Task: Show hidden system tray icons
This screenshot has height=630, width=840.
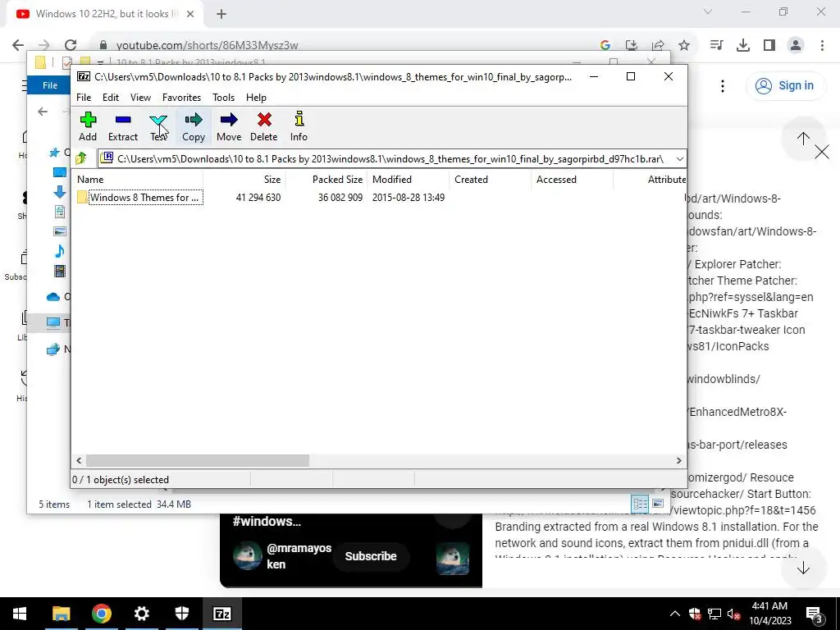Action: 675,614
